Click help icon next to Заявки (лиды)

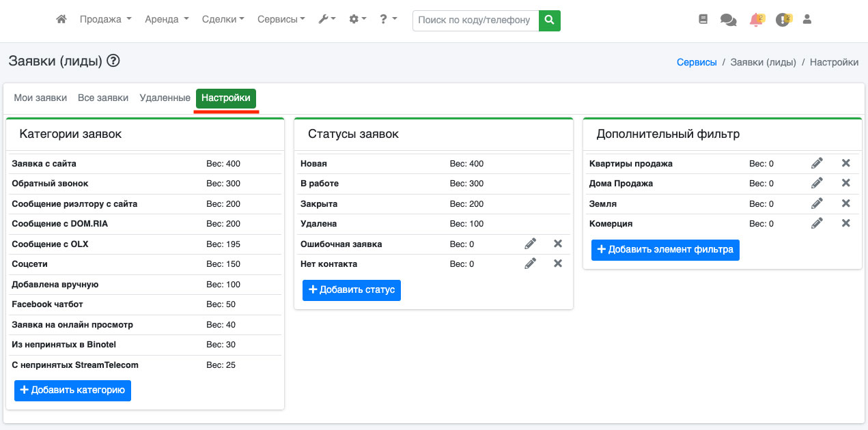coord(113,61)
